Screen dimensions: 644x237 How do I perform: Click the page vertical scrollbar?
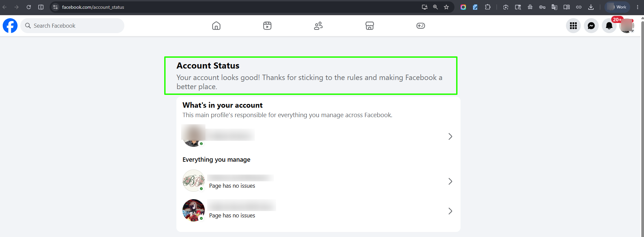coord(642,128)
